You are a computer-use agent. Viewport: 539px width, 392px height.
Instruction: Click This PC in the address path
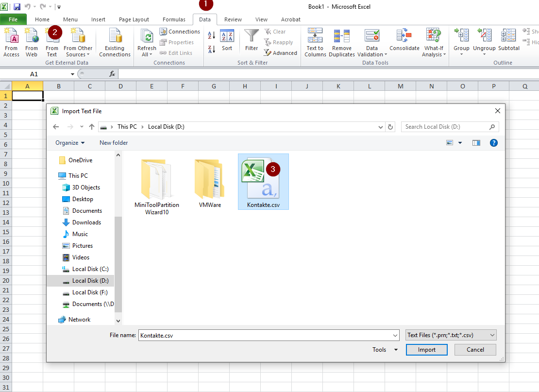pos(127,127)
